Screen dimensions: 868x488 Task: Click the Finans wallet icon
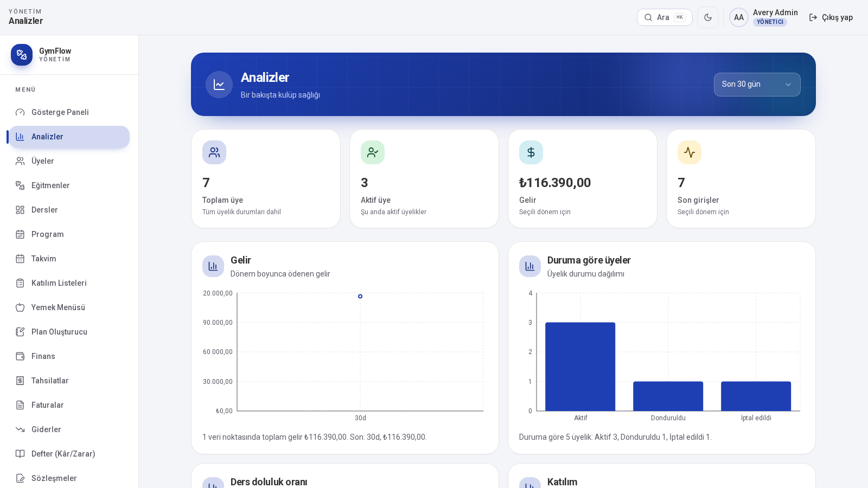tap(20, 356)
